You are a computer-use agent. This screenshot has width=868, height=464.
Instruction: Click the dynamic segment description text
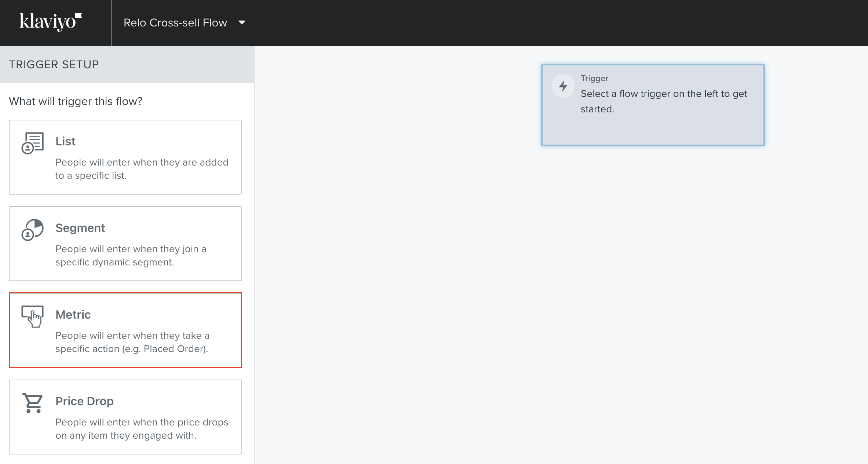click(x=131, y=255)
